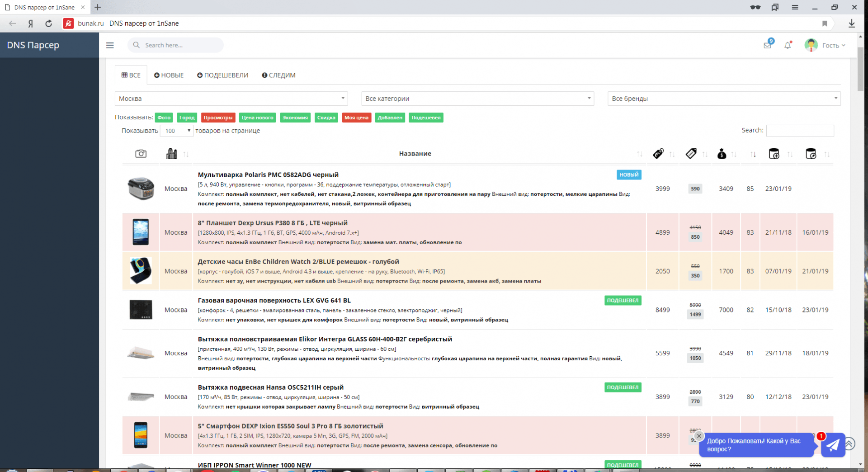868x472 pixels.
Task: Open a new browser tab
Action: 98,7
